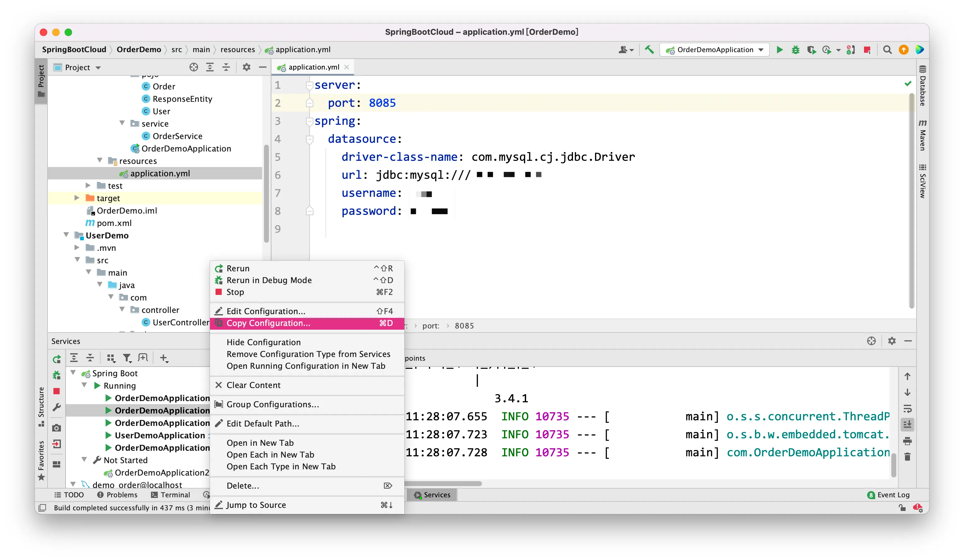This screenshot has width=964, height=560.
Task: Toggle Scroll to End in console sidebar
Action: [907, 424]
